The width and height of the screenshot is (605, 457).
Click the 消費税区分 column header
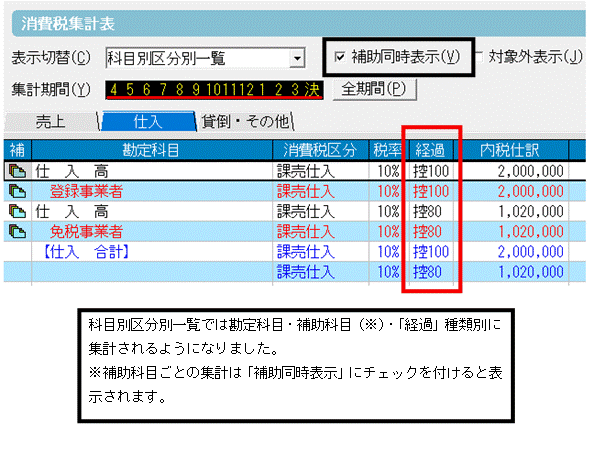pos(320,150)
